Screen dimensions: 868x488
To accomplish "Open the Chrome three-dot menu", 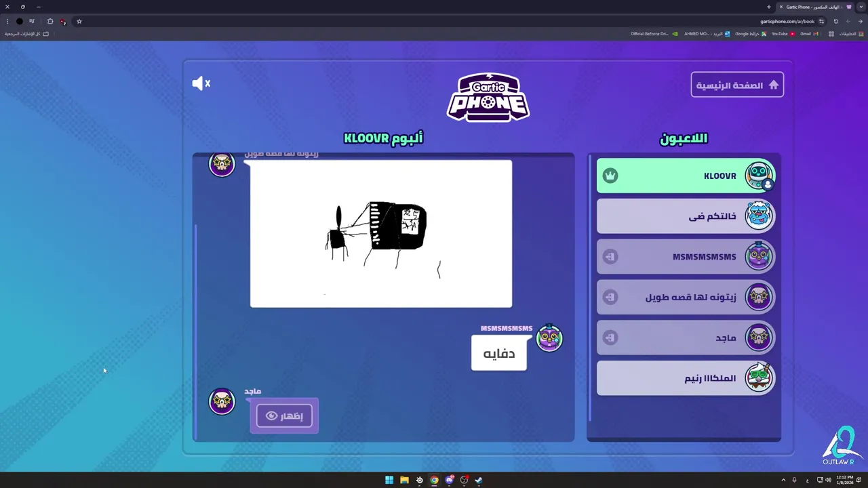I will pos(7,21).
